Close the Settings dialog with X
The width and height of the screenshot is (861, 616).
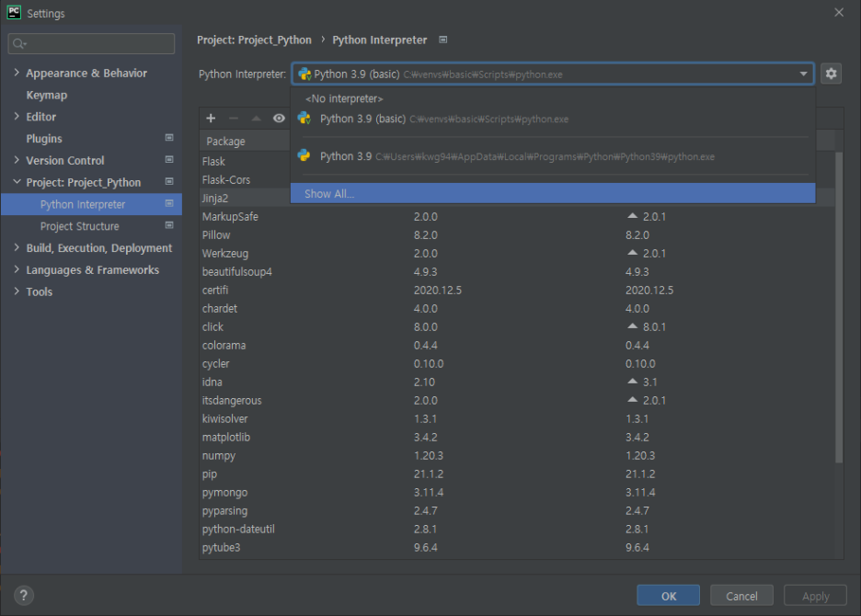pyautogui.click(x=839, y=12)
